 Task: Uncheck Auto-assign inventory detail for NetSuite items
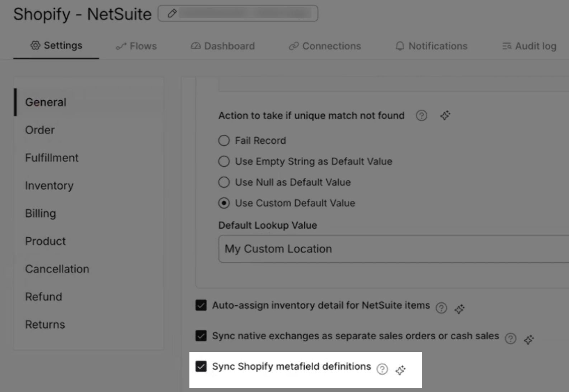(201, 305)
